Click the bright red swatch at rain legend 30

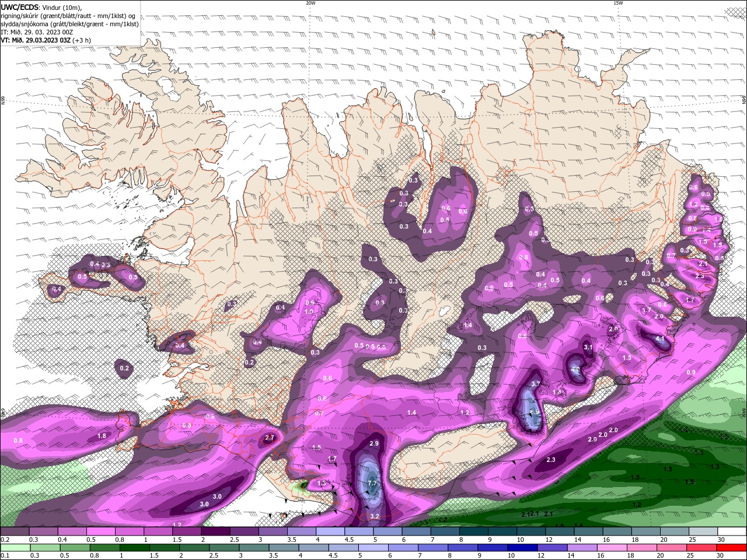tap(732, 548)
